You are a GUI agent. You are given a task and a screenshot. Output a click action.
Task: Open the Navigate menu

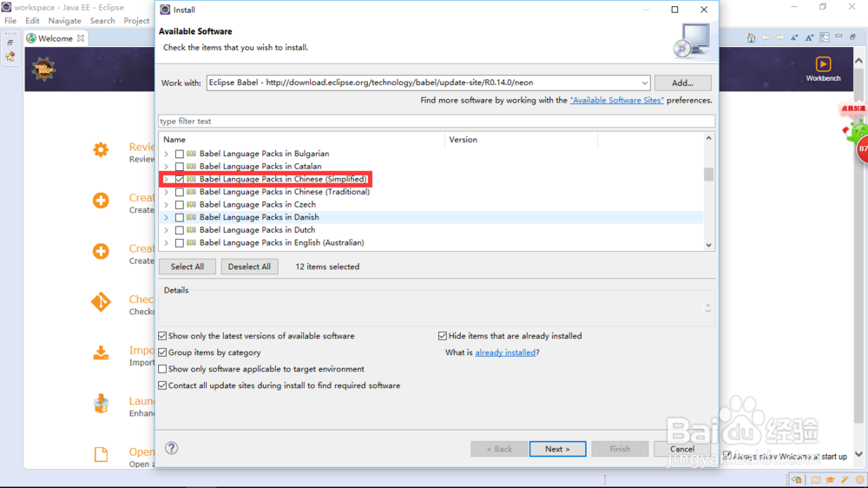[x=65, y=21]
